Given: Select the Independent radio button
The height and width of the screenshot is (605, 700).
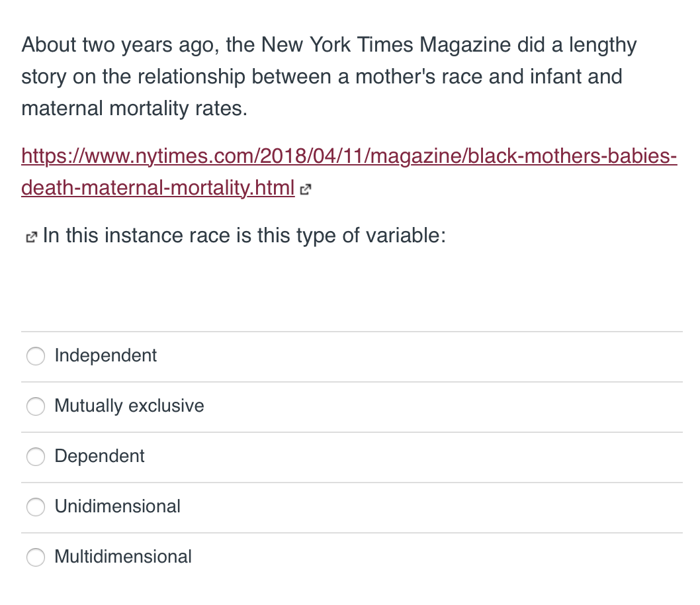Looking at the screenshot, I should pos(36,356).
